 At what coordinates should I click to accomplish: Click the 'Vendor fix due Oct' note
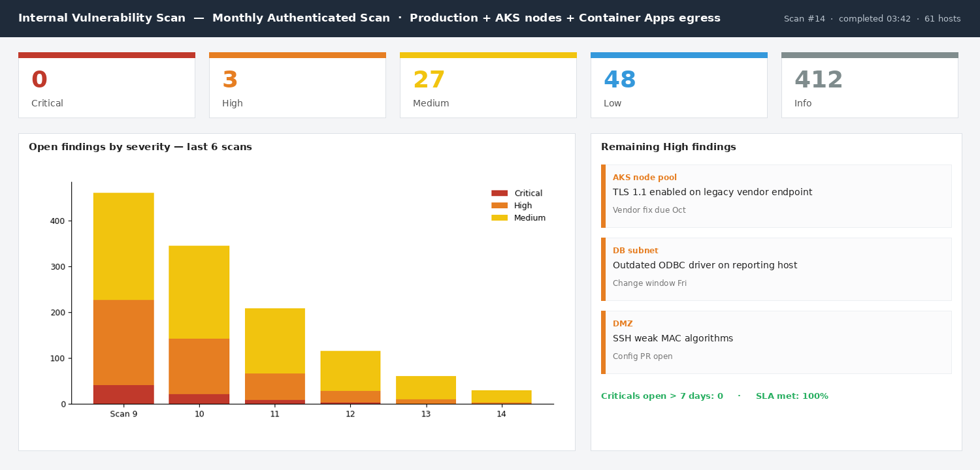(649, 210)
